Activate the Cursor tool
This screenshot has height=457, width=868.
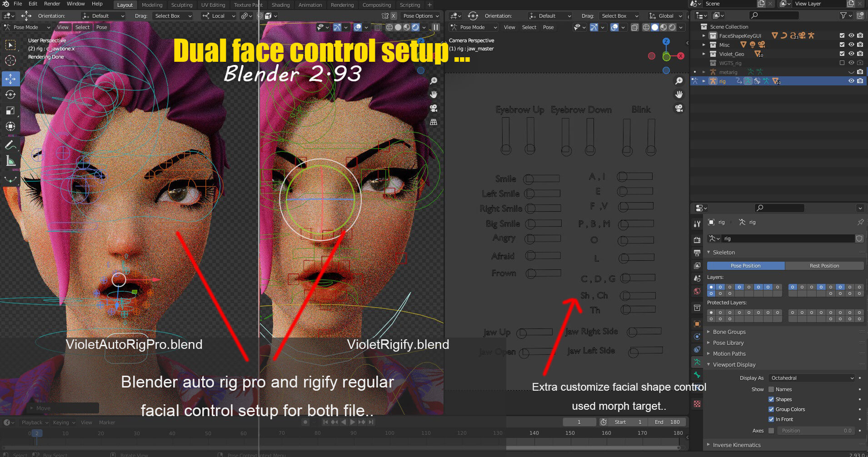tap(10, 61)
